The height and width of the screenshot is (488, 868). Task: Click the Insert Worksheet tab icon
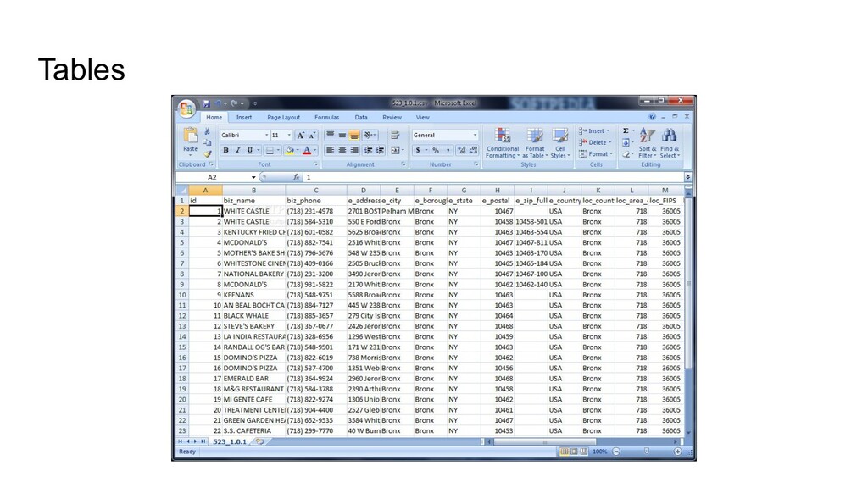(x=259, y=441)
